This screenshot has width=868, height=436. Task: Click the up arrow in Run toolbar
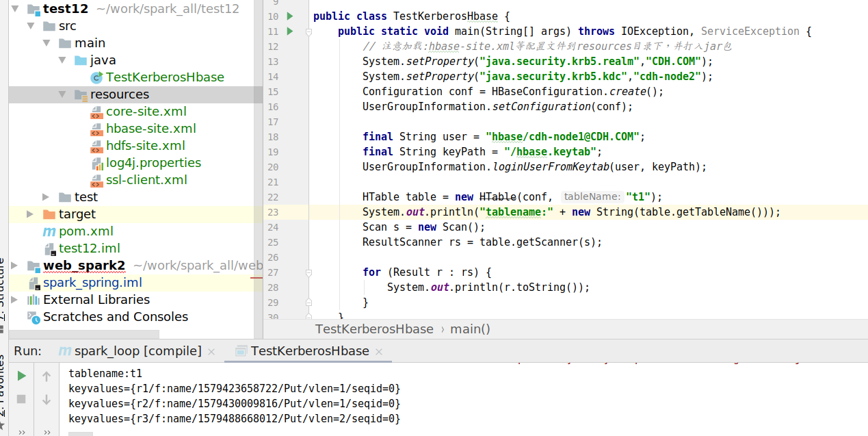coord(47,376)
